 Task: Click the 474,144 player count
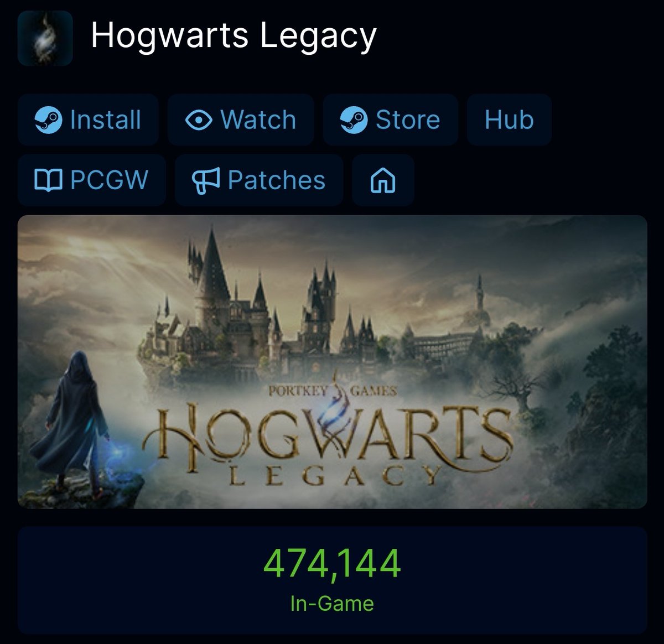332,564
